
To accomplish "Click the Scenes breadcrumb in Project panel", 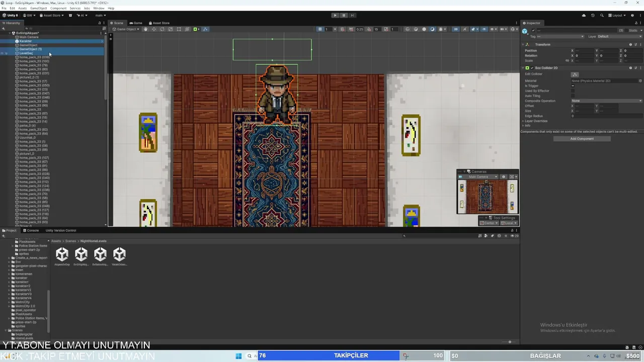I will click(x=70, y=241).
